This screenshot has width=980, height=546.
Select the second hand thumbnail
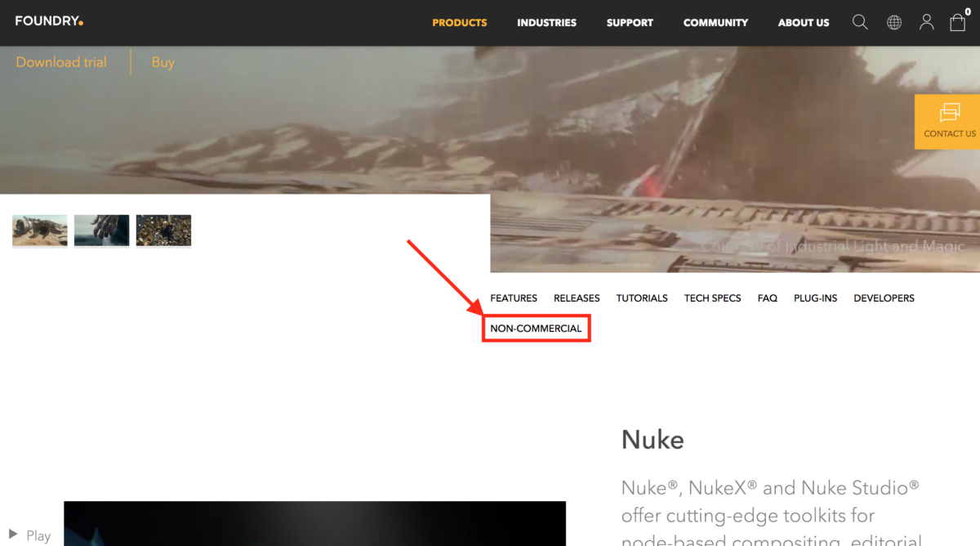tap(101, 230)
